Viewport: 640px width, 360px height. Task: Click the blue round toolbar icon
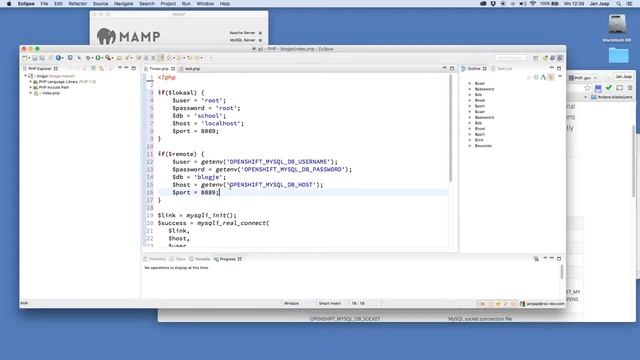58,58
